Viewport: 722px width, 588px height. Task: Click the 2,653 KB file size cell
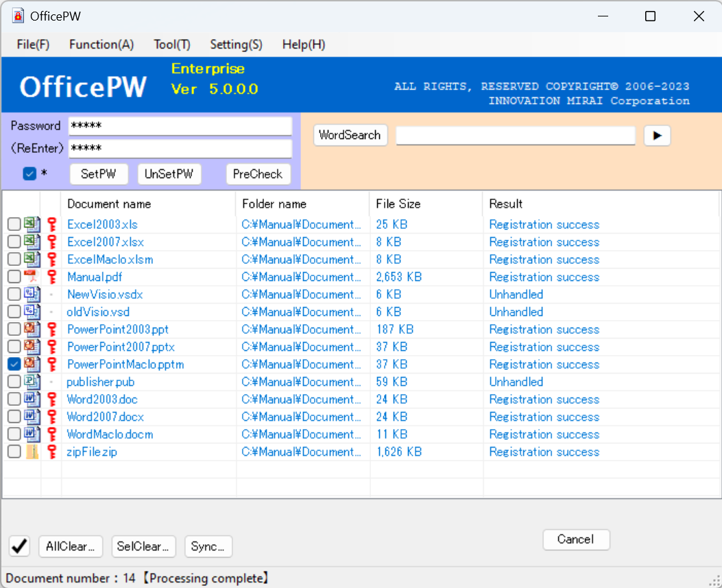point(399,277)
